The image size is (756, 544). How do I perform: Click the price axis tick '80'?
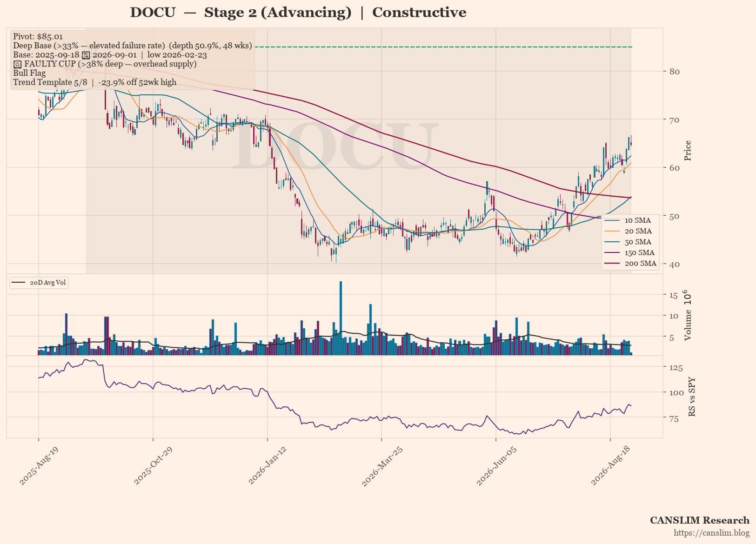[x=674, y=71]
